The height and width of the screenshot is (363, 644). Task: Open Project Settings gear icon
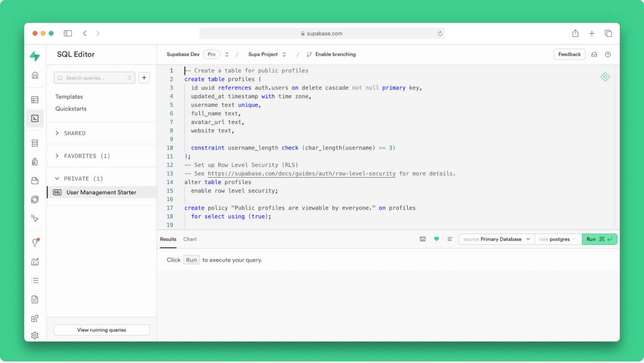[x=35, y=335]
